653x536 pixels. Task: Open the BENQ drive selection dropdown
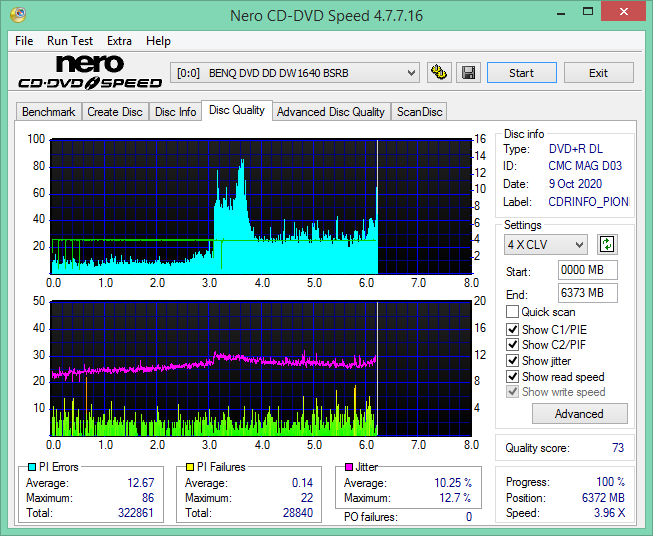295,73
